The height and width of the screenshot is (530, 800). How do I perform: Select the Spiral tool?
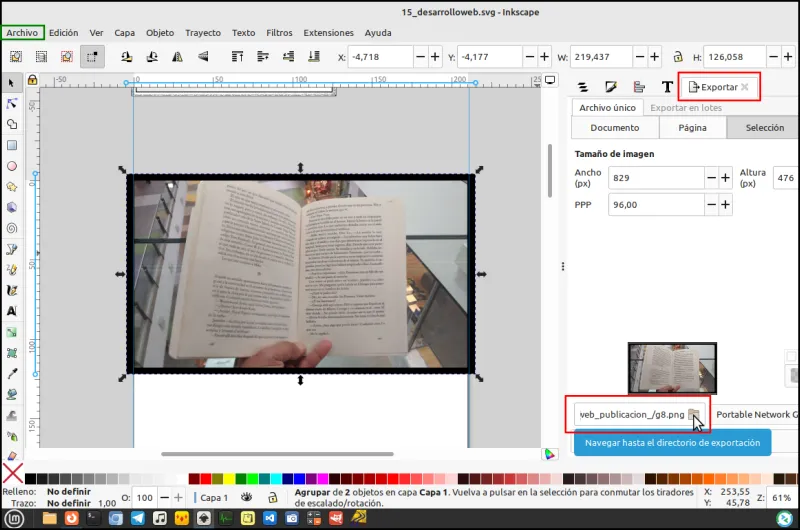click(x=12, y=229)
